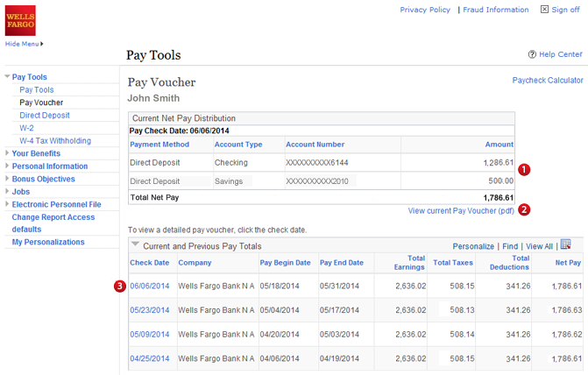Screen dimensions: 588x375
Task: Open W-2 in the sidebar
Action: [26, 128]
